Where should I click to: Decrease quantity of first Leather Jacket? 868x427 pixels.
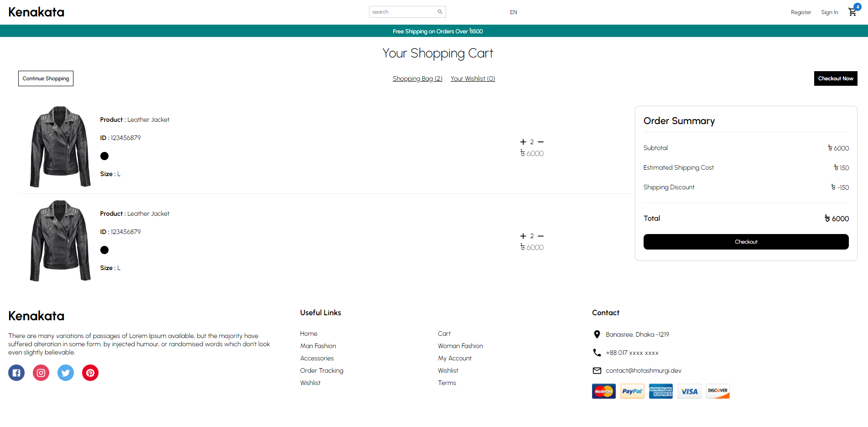(541, 142)
